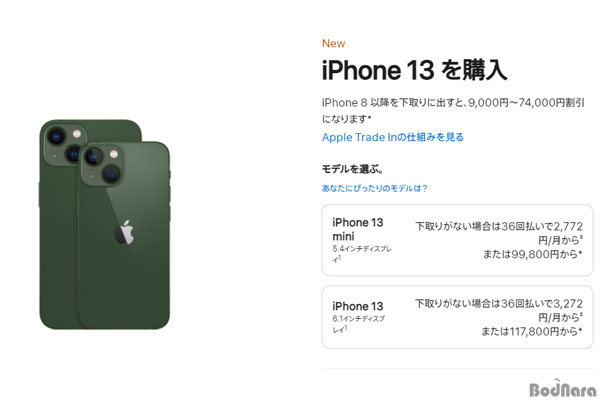Click the iPhone 13 を購入 heading

click(414, 70)
